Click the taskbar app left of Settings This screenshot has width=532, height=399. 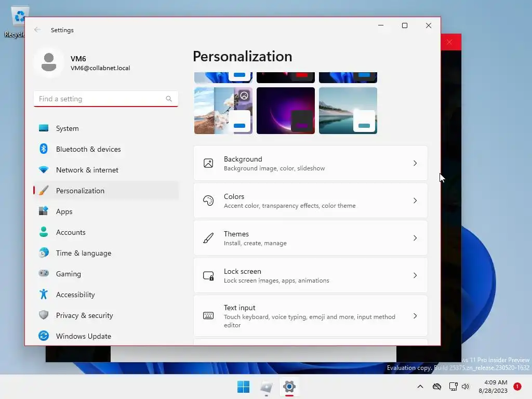click(267, 387)
